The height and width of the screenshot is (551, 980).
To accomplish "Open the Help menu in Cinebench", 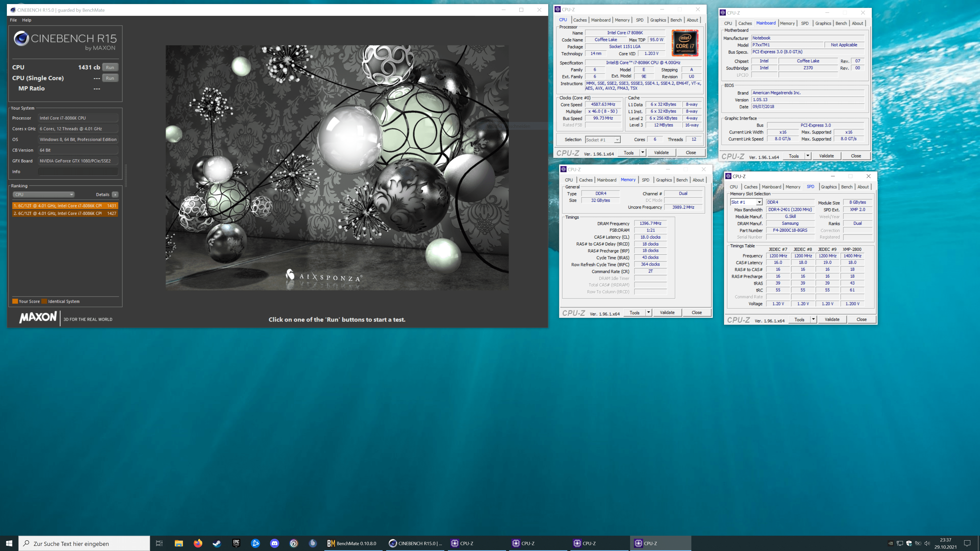I will (x=27, y=20).
